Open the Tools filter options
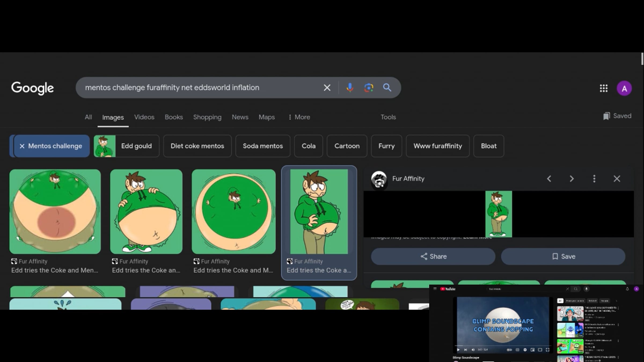This screenshot has width=644, height=362. pyautogui.click(x=388, y=117)
